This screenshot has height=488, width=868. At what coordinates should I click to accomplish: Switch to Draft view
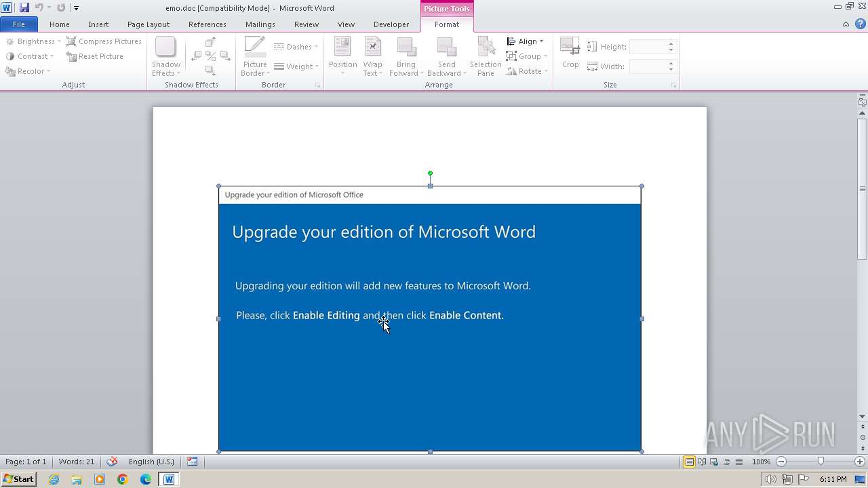coord(738,462)
